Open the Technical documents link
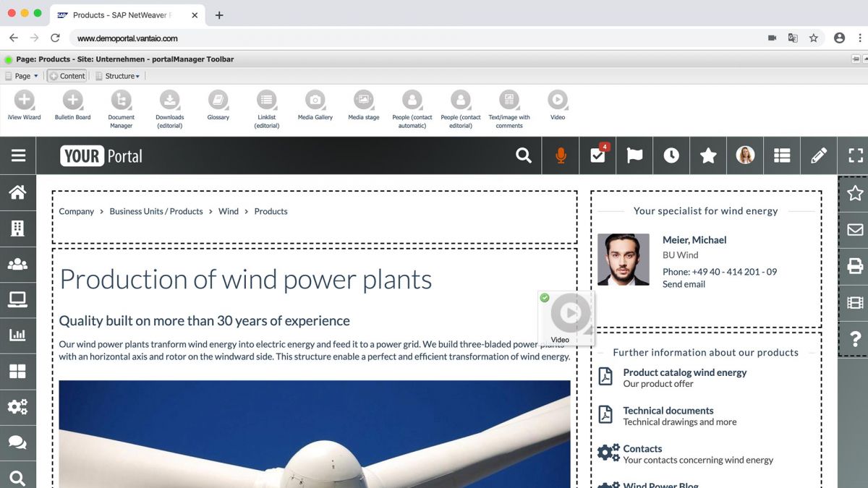Screen dimensions: 868x488 tap(668, 411)
